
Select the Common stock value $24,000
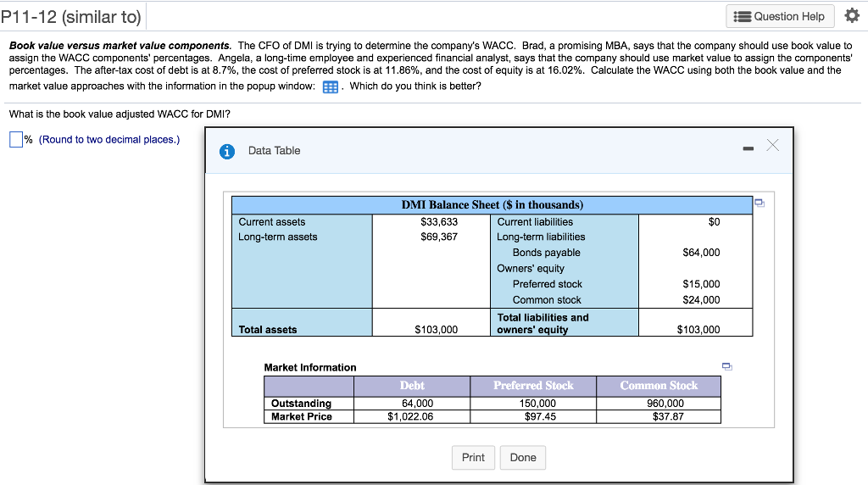point(701,300)
